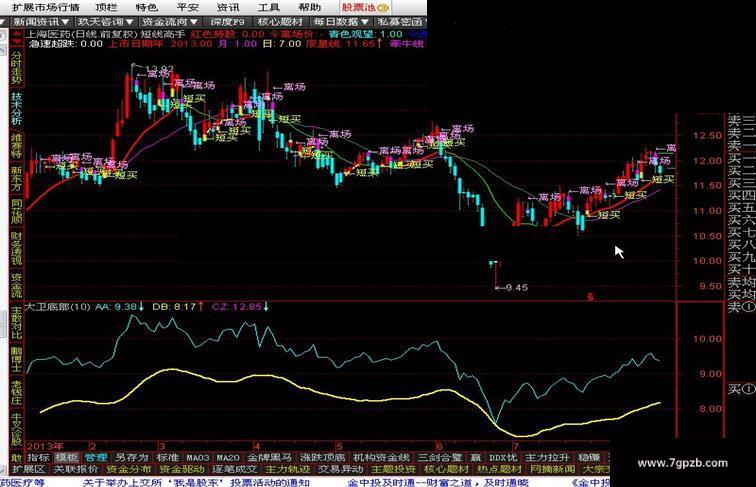Image resolution: width=756 pixels, height=487 pixels.
Task: Click the 主题投资 bottom tab
Action: 393,469
